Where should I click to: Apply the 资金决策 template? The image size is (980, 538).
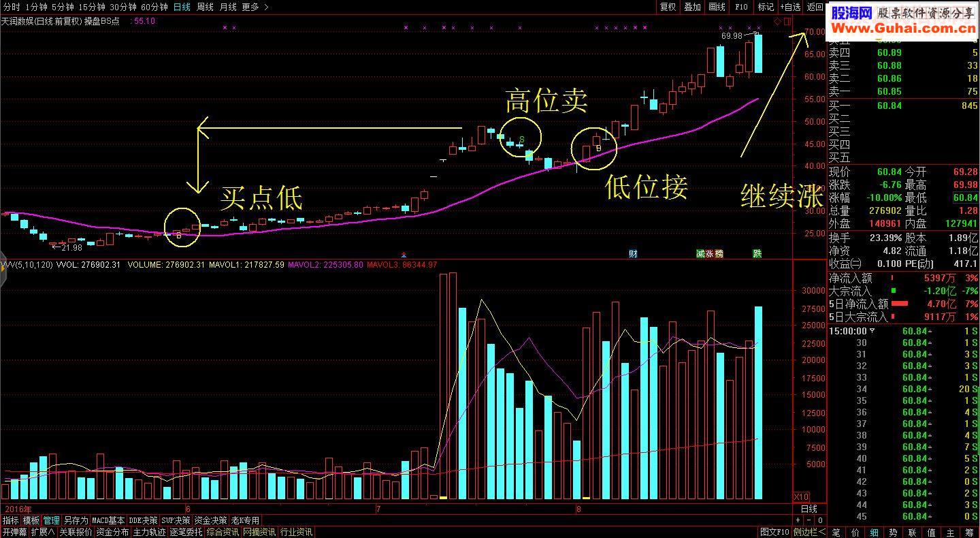tap(211, 520)
